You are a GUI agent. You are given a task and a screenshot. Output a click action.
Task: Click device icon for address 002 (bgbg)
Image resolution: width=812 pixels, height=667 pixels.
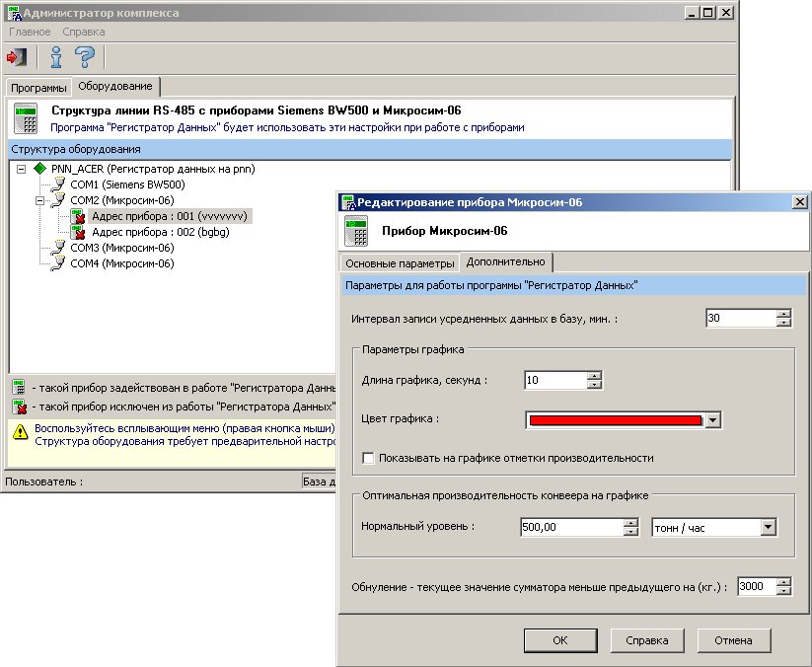click(78, 232)
